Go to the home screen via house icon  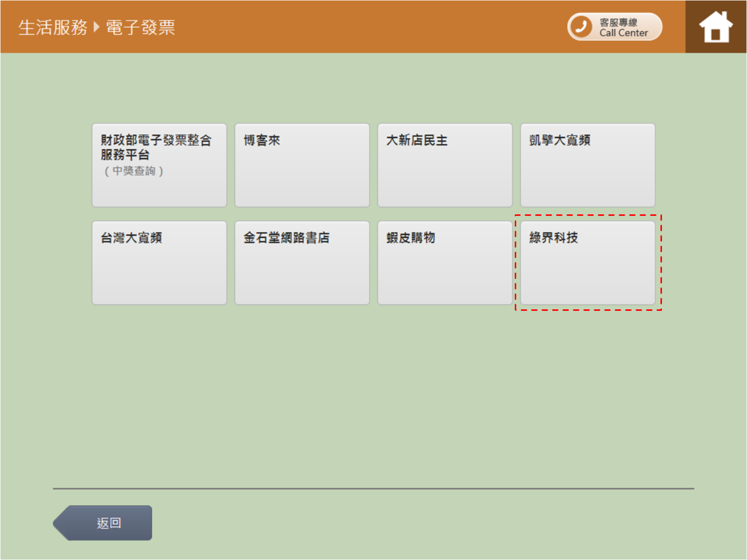click(716, 27)
